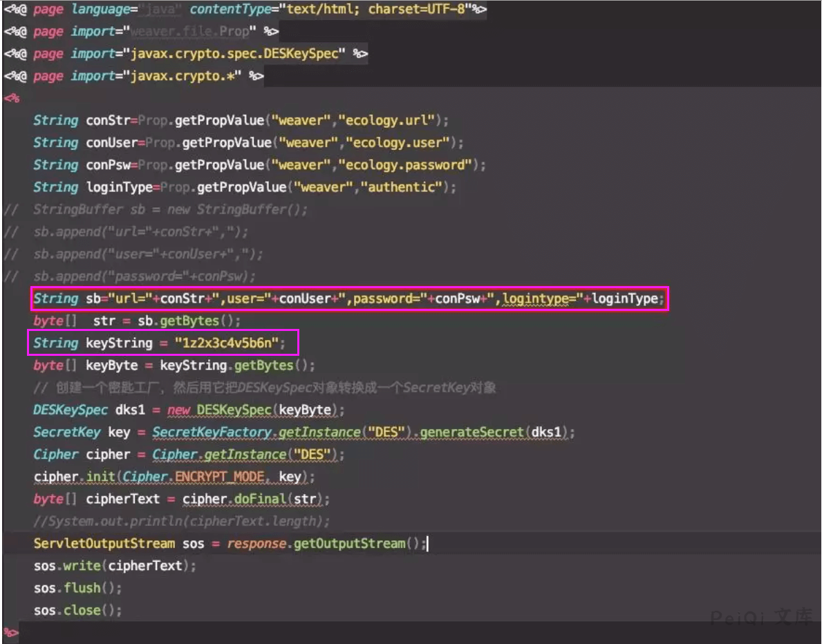Screen dimensions: 822x644
Task: Click the "ecology.user" property string
Action: [400, 142]
